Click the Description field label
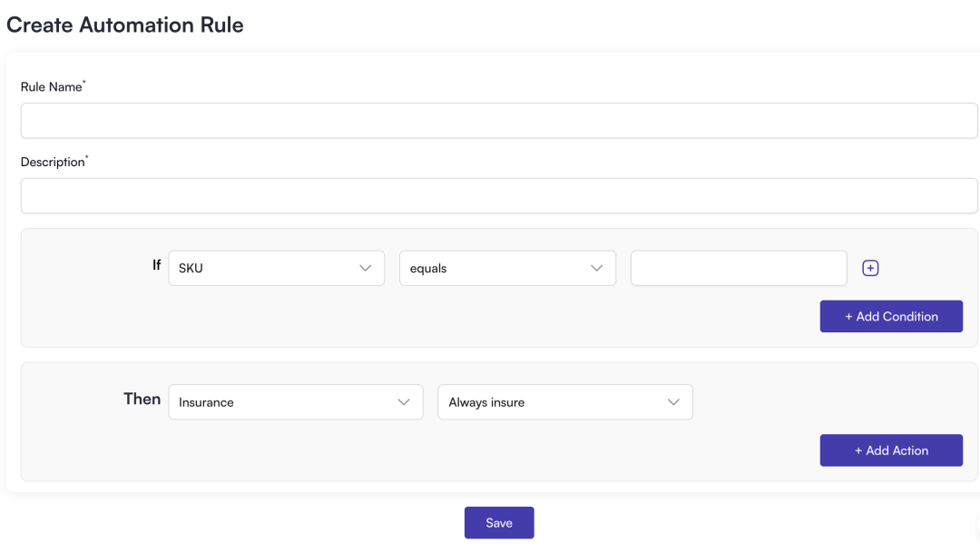 53,163
